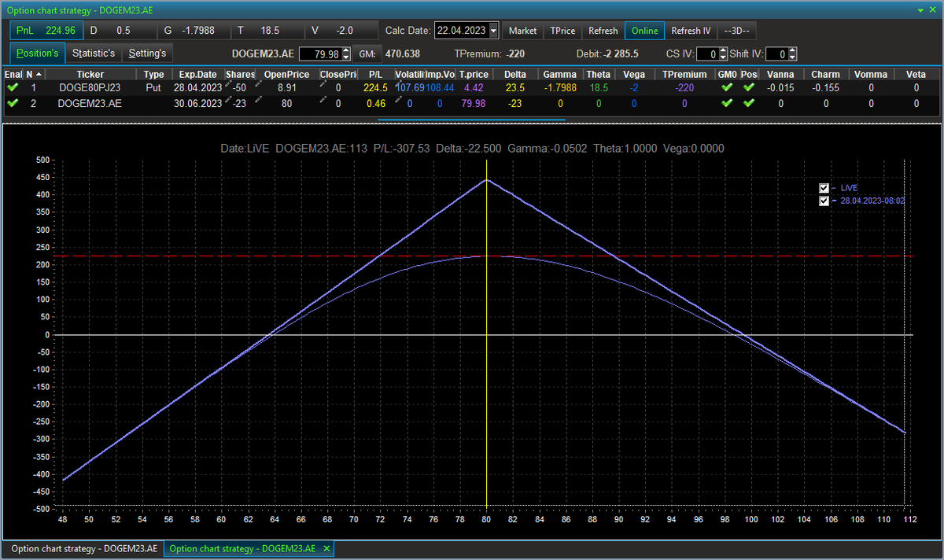944x560 pixels.
Task: Click Volatility pencil icon in DOGEM23.AE row
Action: (398, 98)
